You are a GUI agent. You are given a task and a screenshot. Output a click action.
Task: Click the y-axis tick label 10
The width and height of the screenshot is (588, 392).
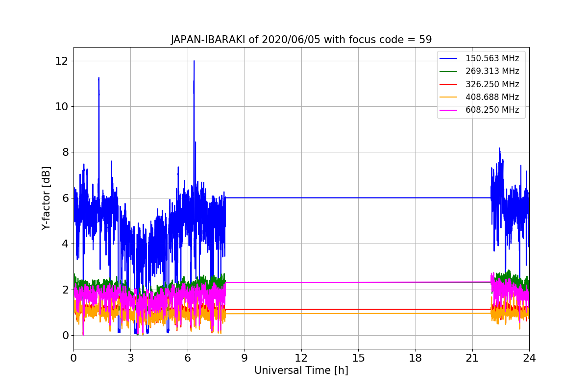coord(61,107)
